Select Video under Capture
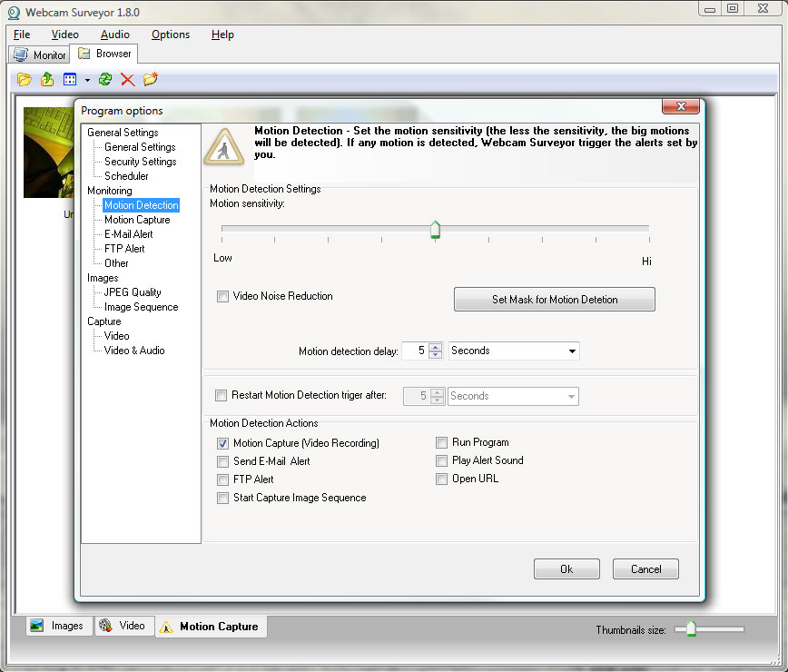 [x=116, y=337]
